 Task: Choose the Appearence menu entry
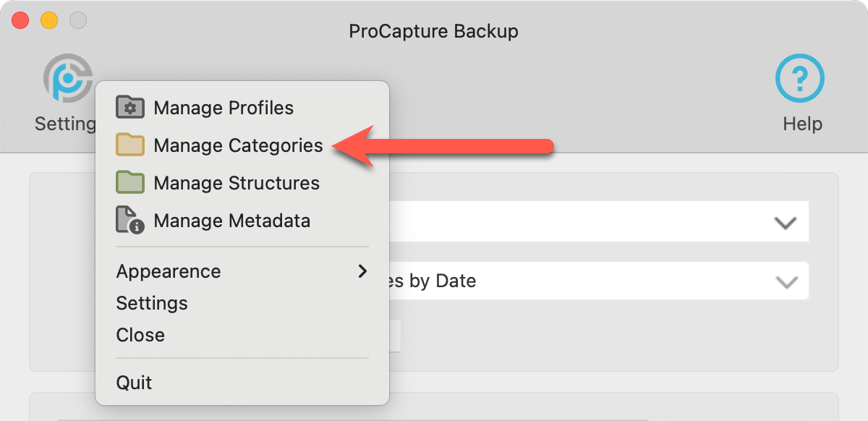[x=169, y=271]
